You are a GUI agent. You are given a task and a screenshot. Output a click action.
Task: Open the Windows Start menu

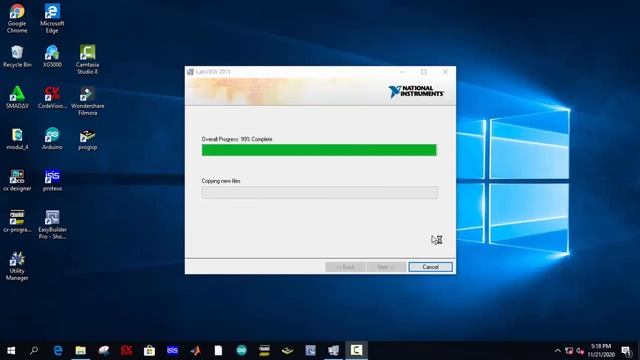11,350
